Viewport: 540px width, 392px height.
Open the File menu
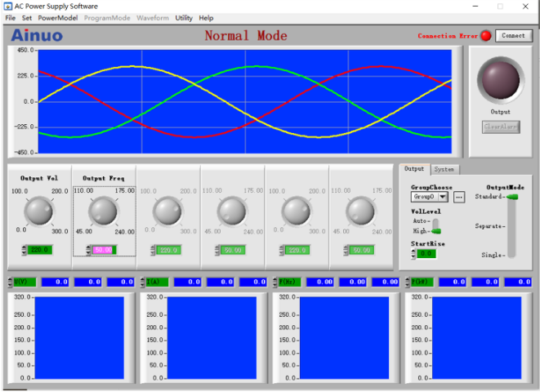(x=10, y=18)
